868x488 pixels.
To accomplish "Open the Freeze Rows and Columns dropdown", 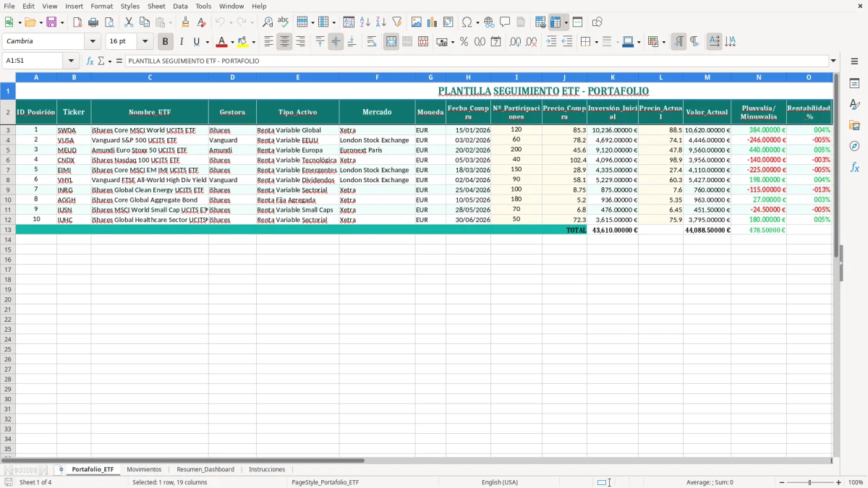I will [566, 22].
